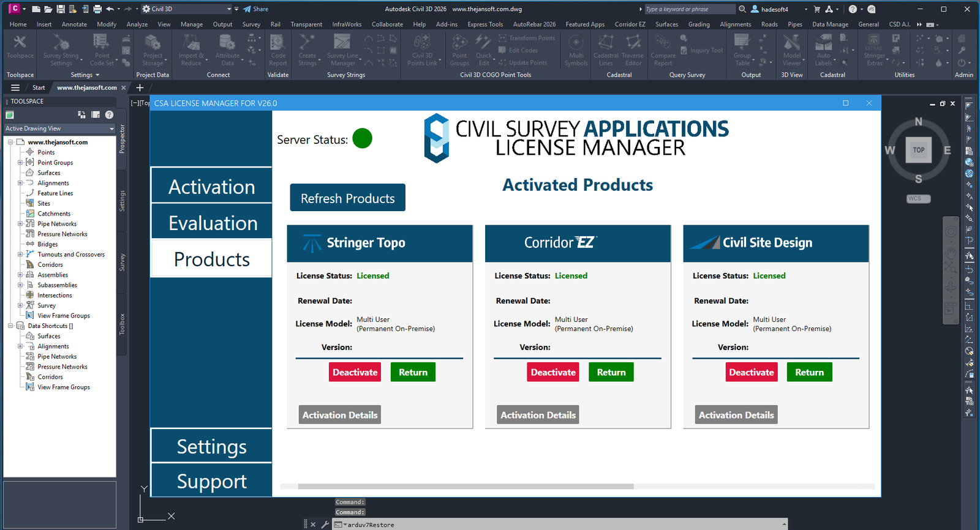
Task: Run the Code Report tool
Action: [x=278, y=50]
